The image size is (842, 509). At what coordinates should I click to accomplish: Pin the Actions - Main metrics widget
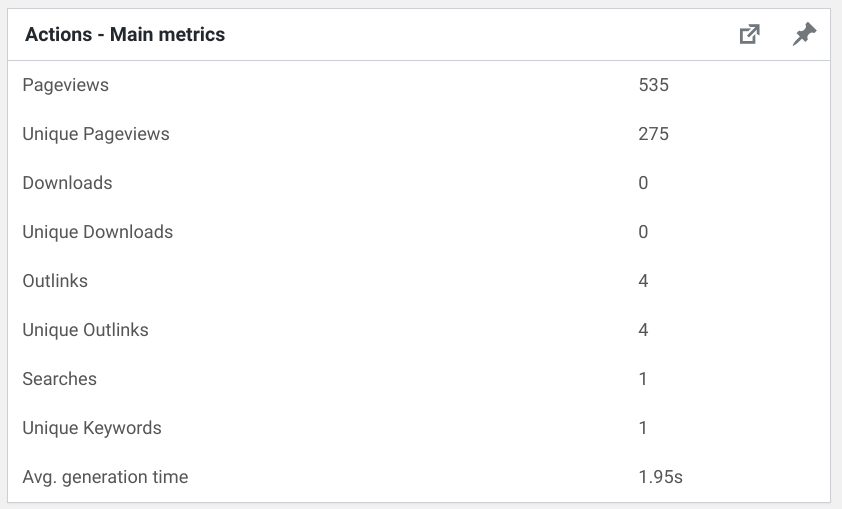pyautogui.click(x=804, y=34)
